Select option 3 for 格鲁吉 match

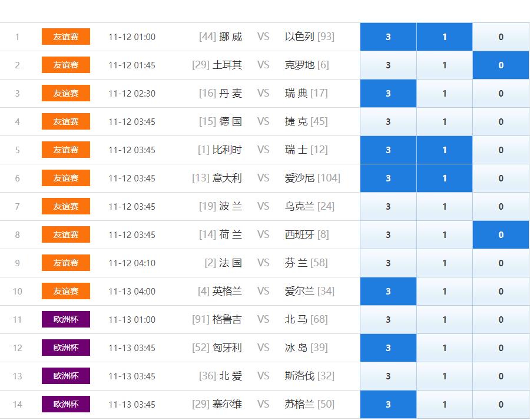pyautogui.click(x=388, y=319)
